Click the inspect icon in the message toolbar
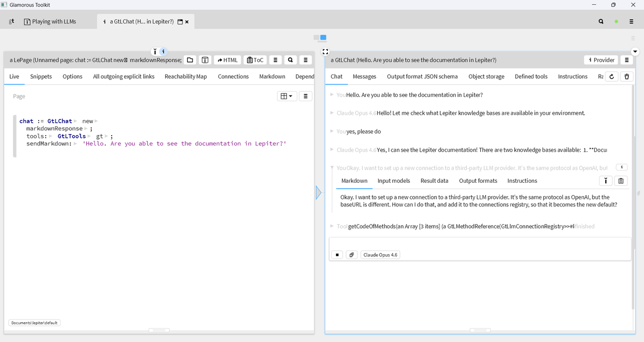Screen dimensions: 644x342 click(x=605, y=181)
